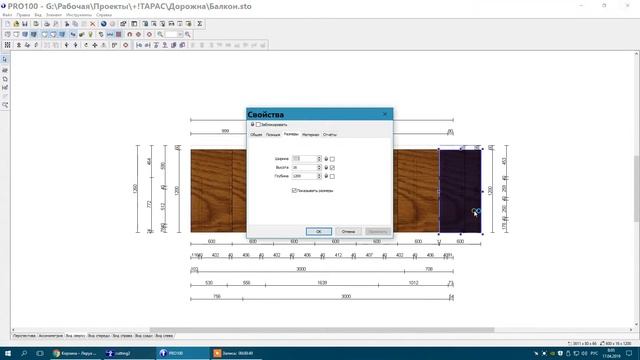640x360 pixels.
Task: Open the Справка menu
Action: 104,15
